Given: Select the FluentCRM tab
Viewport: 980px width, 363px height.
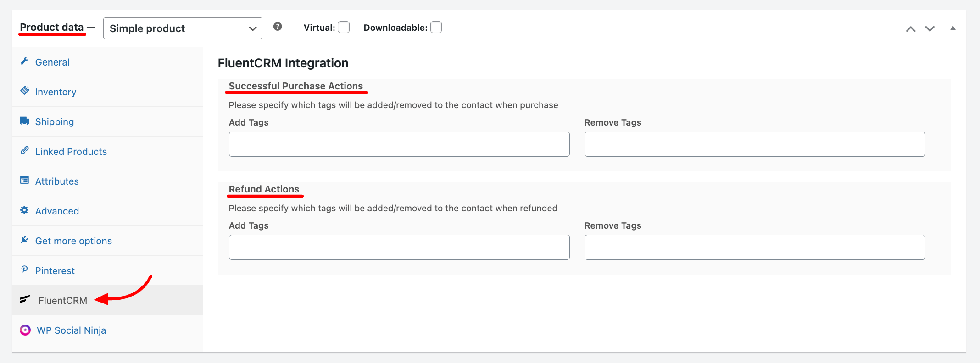Looking at the screenshot, I should 108,300.
